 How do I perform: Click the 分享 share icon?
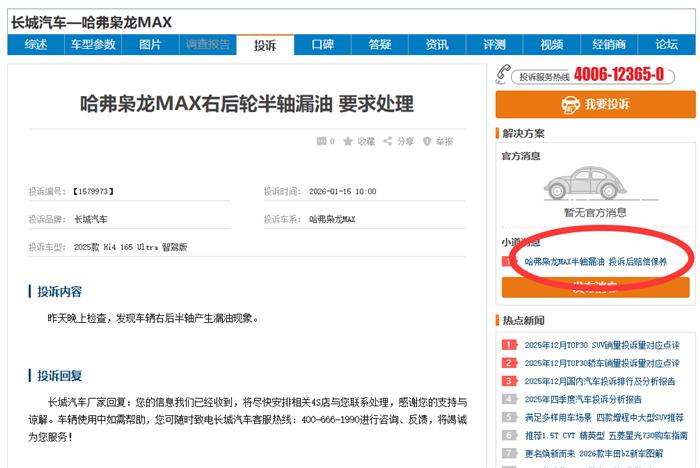(387, 142)
